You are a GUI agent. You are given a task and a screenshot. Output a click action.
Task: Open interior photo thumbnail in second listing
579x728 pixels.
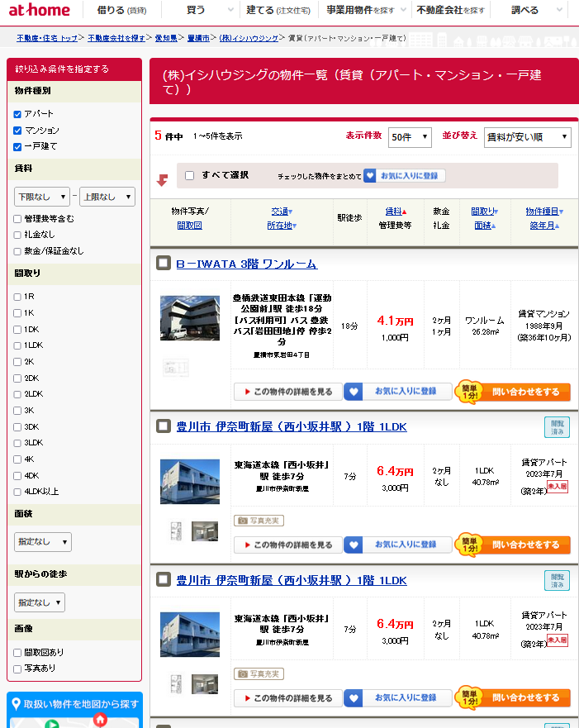(205, 531)
